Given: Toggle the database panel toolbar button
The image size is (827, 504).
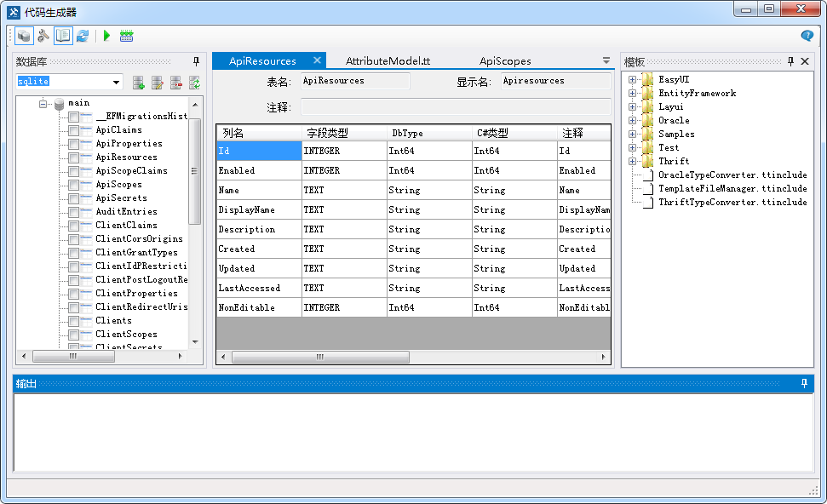Looking at the screenshot, I should pos(24,36).
